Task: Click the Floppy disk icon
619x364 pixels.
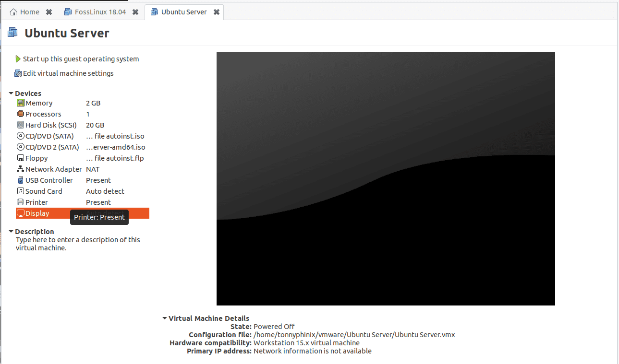Action: click(21, 158)
